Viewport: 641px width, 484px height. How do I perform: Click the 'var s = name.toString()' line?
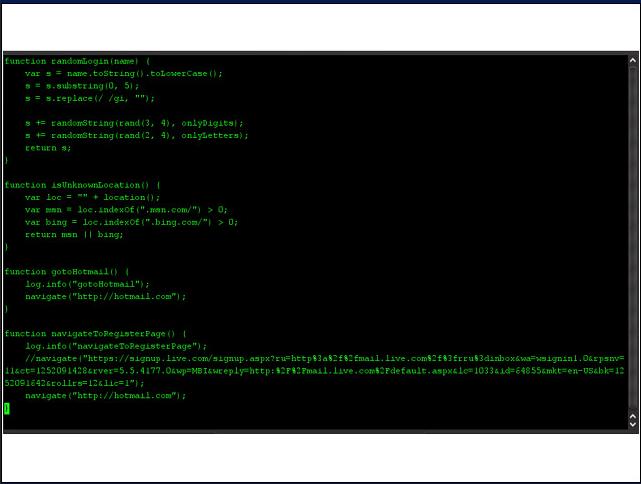123,74
